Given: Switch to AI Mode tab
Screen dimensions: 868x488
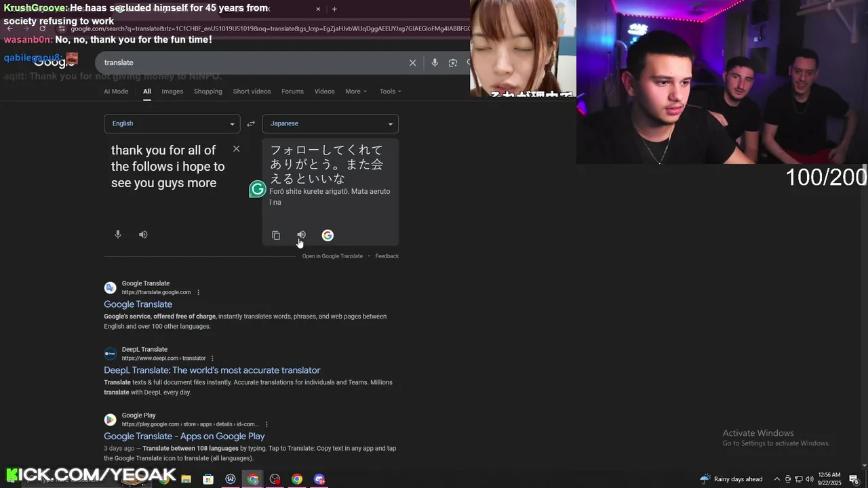Looking at the screenshot, I should [x=116, y=91].
